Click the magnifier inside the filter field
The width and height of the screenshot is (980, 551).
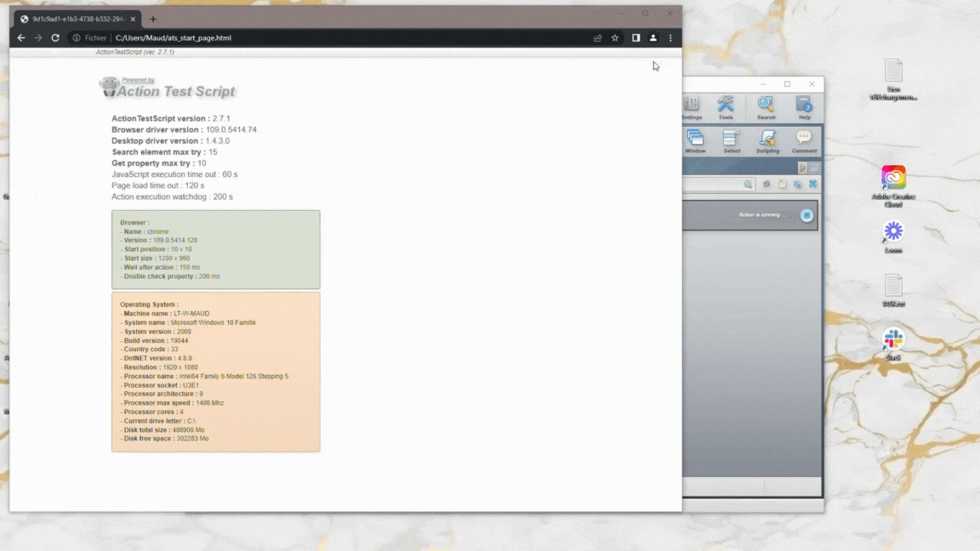(748, 185)
